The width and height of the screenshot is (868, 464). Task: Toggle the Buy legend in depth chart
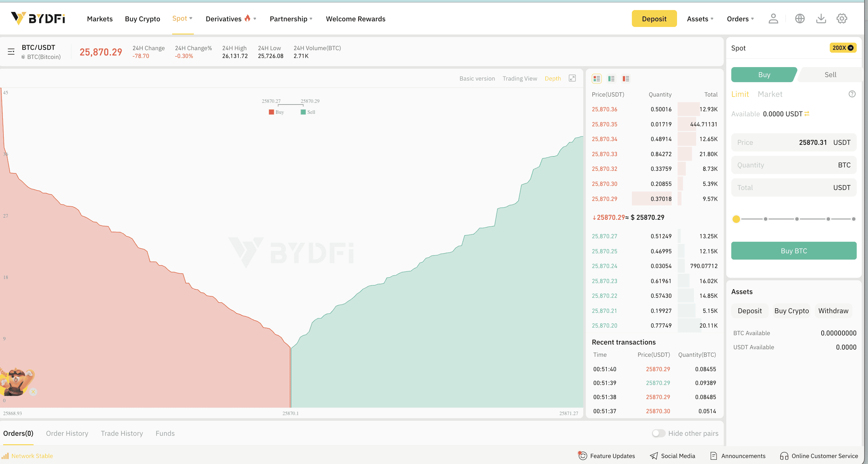click(x=276, y=112)
